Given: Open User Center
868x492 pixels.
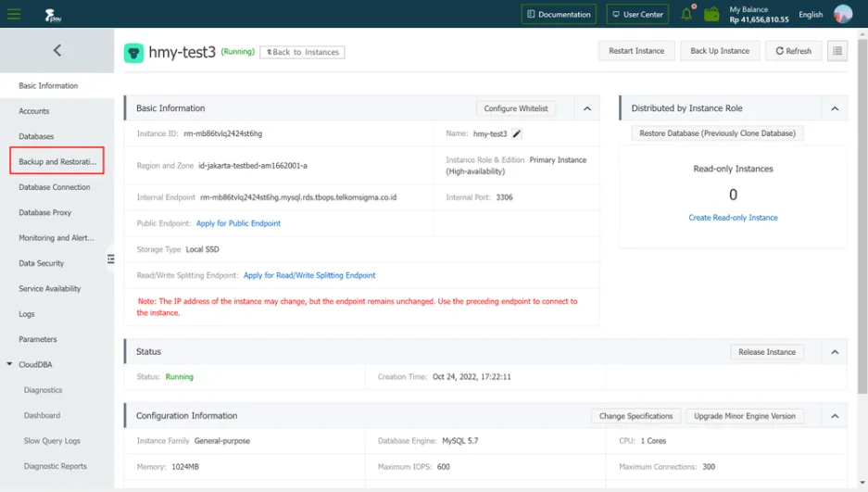Looking at the screenshot, I should [x=637, y=15].
